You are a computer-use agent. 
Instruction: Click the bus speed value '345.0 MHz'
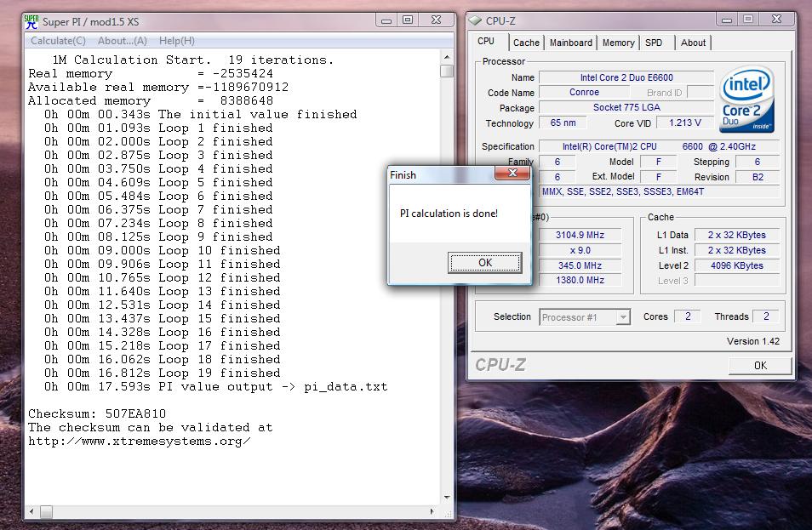pyautogui.click(x=580, y=265)
